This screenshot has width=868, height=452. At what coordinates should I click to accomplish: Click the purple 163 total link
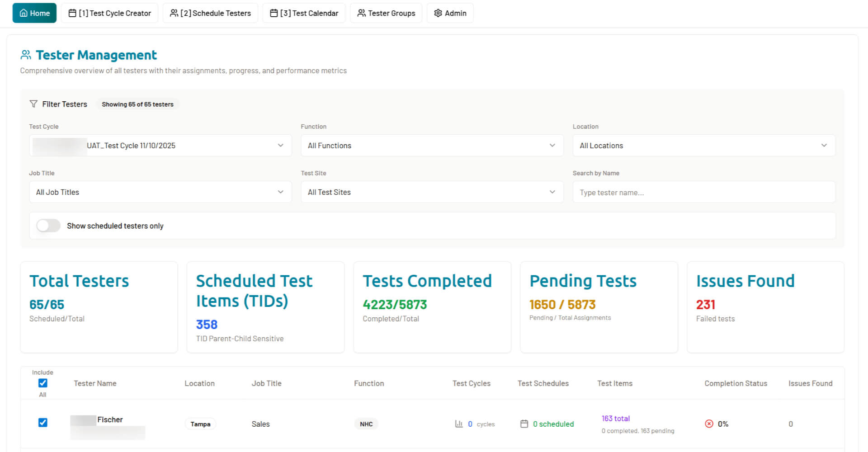click(615, 418)
